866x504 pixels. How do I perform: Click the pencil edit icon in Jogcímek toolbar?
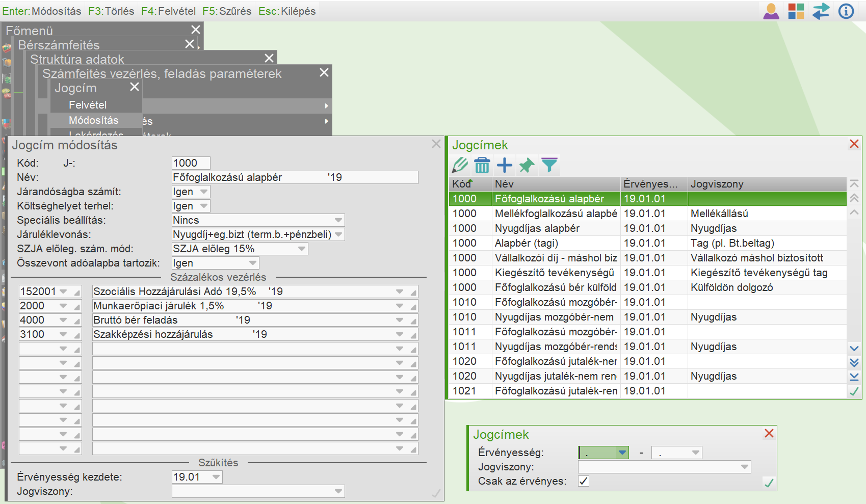tap(460, 165)
